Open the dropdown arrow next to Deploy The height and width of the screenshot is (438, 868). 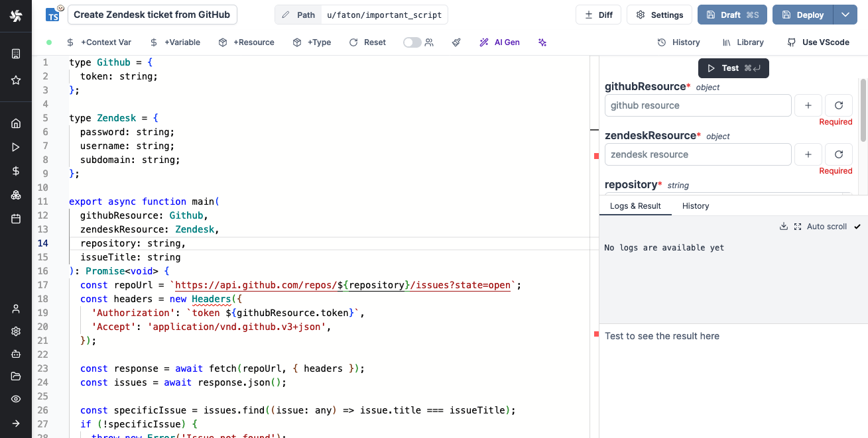pyautogui.click(x=845, y=15)
